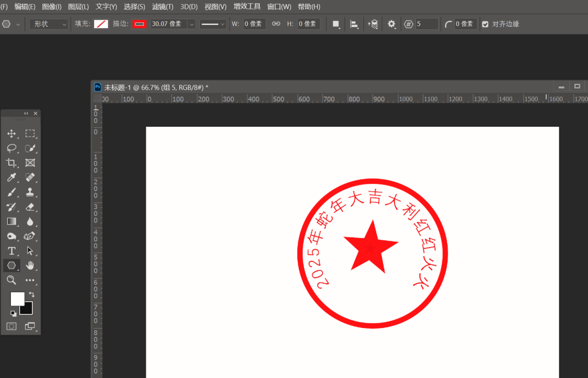Click the stroke width 30.07 像素 field

coord(169,24)
